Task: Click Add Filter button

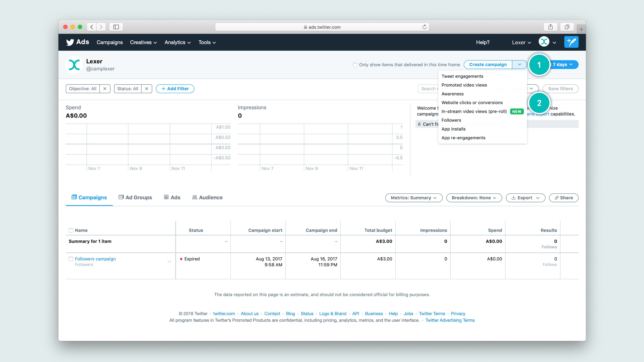Action: pyautogui.click(x=175, y=89)
